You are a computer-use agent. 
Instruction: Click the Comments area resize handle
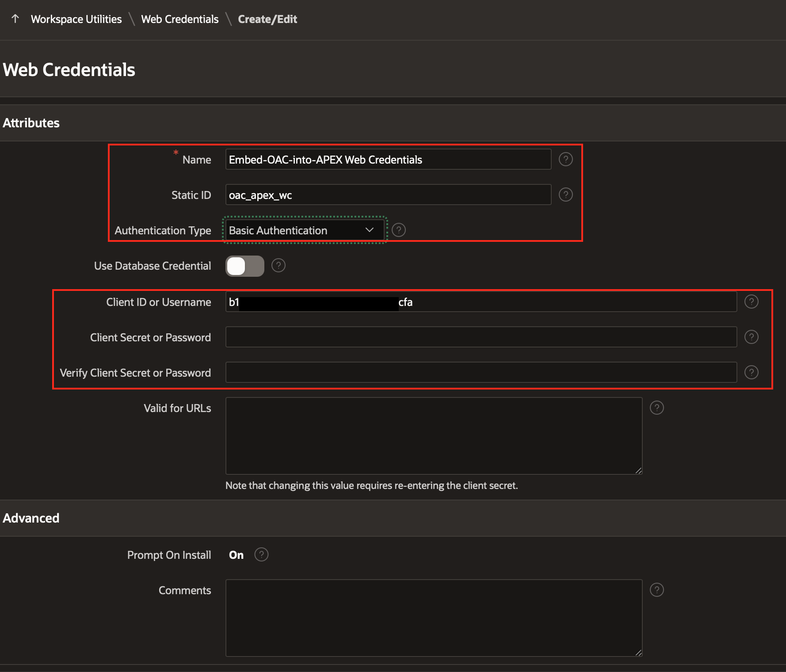coord(638,653)
